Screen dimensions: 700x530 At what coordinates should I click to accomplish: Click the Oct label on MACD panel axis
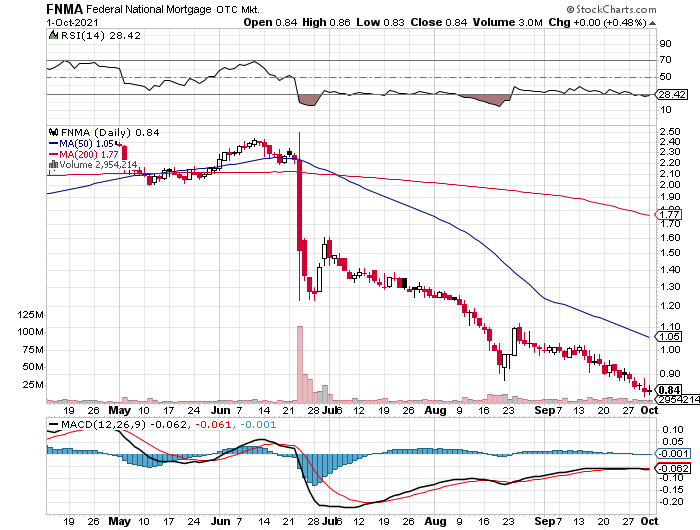point(649,521)
